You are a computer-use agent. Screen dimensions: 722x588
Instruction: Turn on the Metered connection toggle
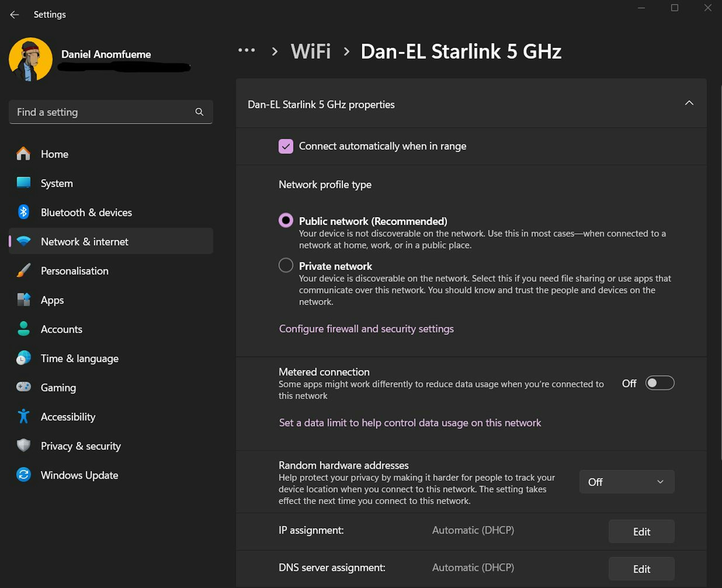tap(659, 383)
